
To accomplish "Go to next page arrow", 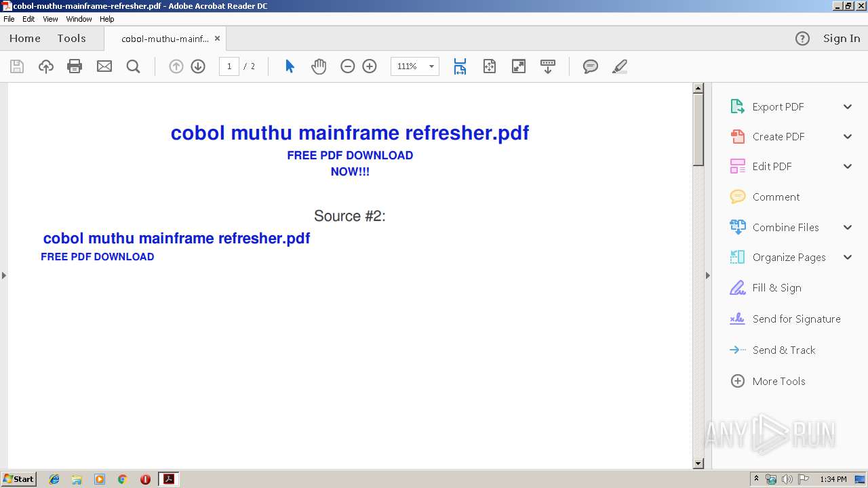I will click(198, 66).
